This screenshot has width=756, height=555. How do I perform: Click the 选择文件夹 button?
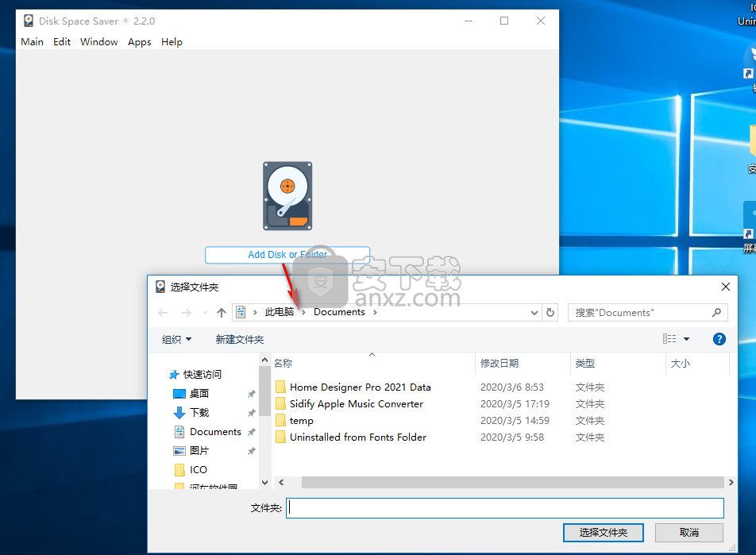(604, 532)
